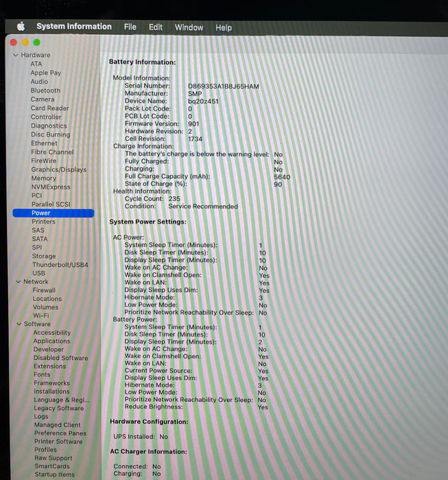Select Locations under Network
This screenshot has width=448, height=480.
pyautogui.click(x=47, y=299)
